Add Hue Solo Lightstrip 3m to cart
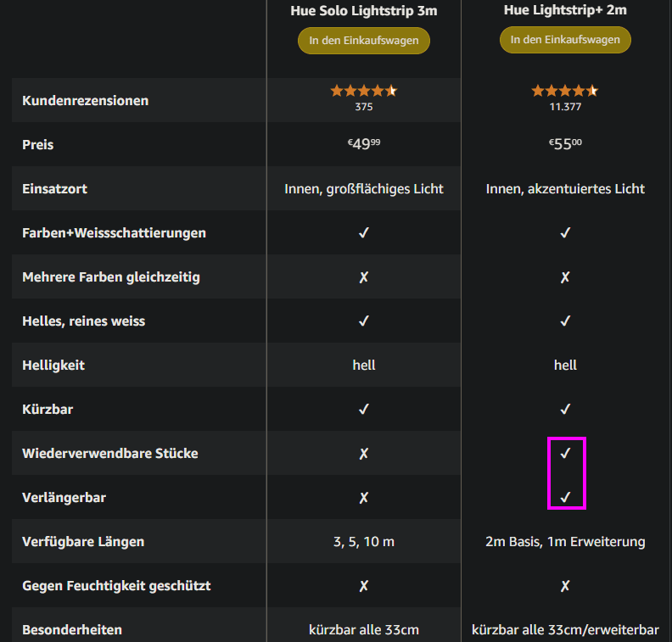Image resolution: width=672 pixels, height=642 pixels. tap(364, 41)
